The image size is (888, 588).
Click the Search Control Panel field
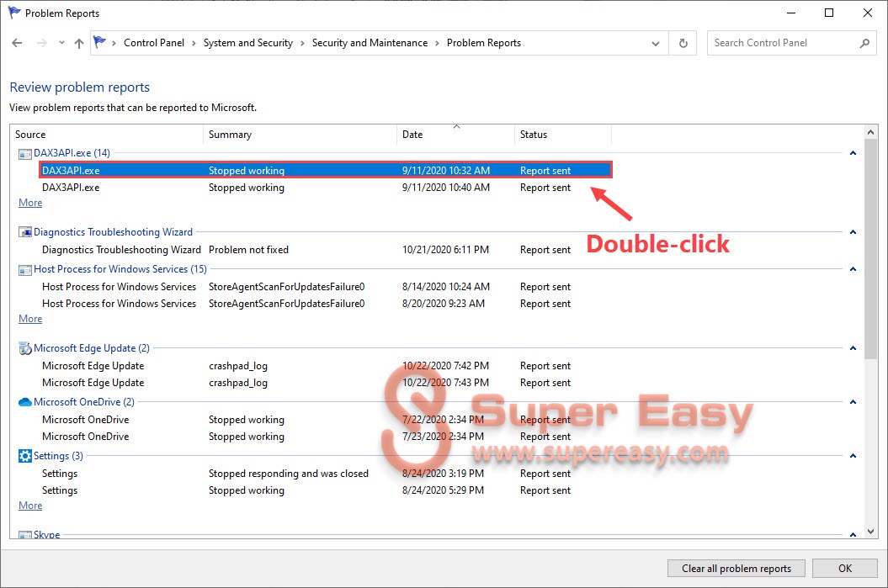792,43
